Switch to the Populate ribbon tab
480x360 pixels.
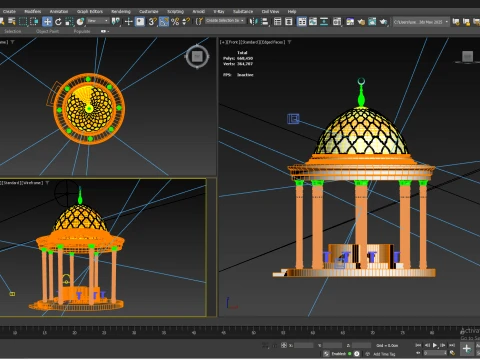pos(82,31)
